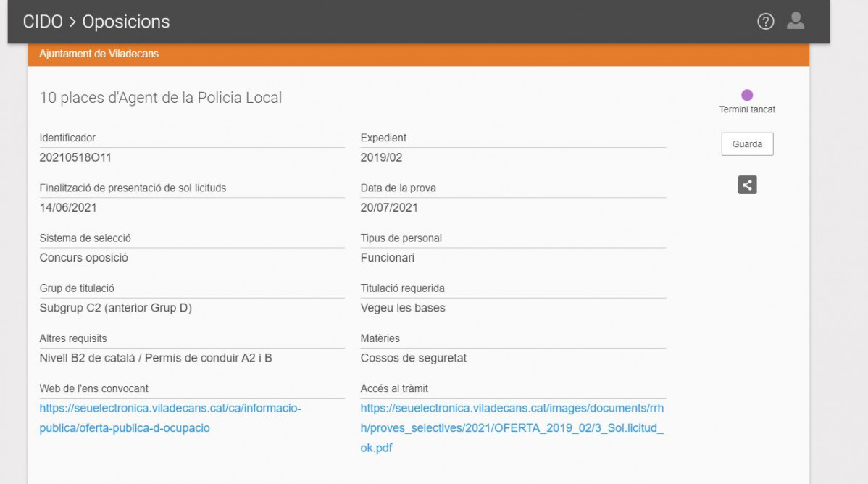Open the seuelectronica oferta-publica-d-ocupacio link
This screenshot has width=868, height=484.
pos(170,418)
